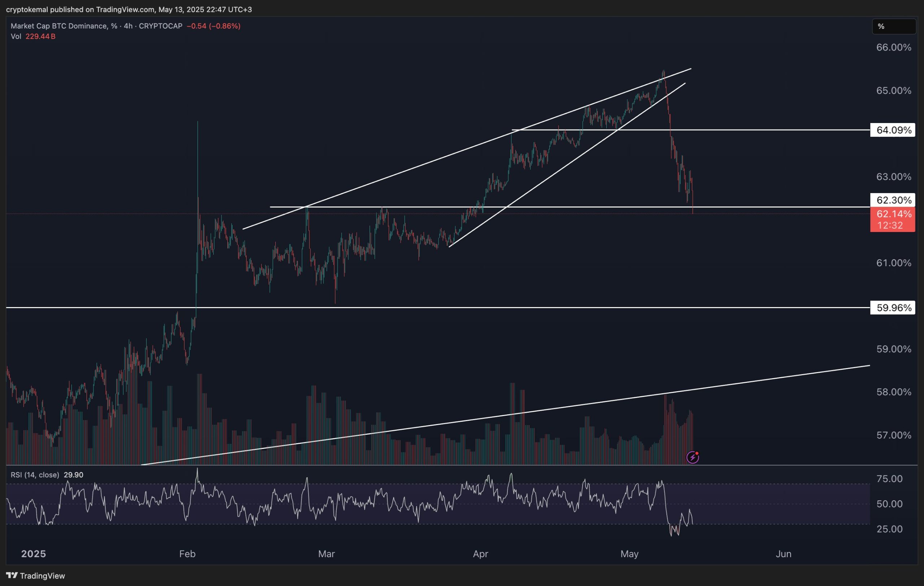
Task: Click the 12:32 countdown timer label
Action: coord(890,226)
